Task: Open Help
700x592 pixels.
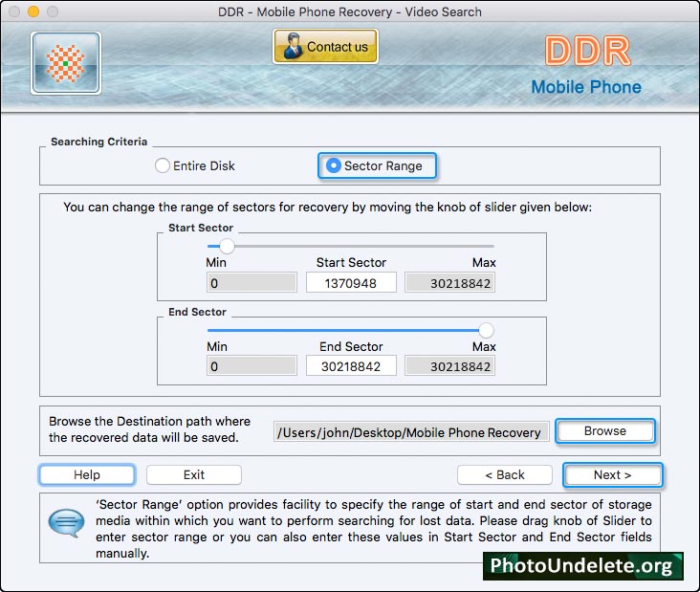Action: [x=87, y=474]
